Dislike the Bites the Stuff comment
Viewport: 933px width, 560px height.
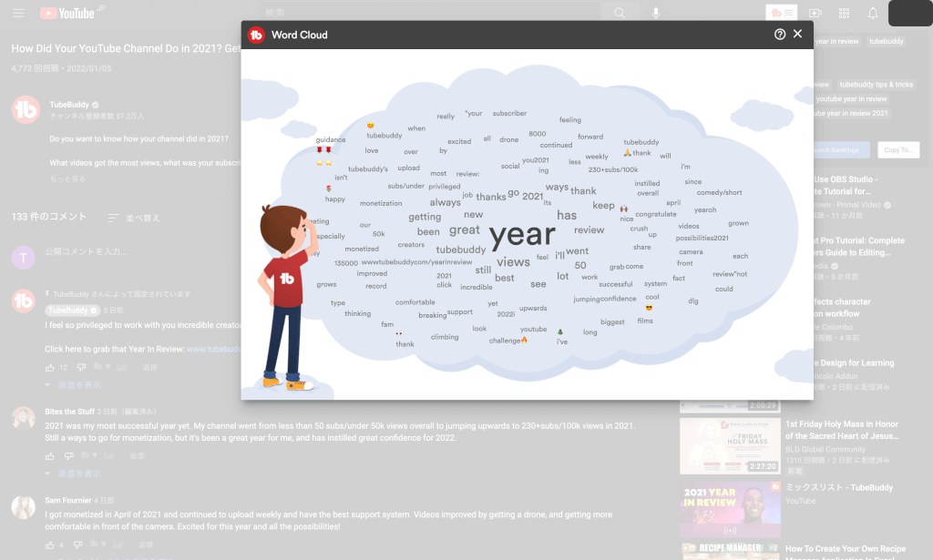69,456
